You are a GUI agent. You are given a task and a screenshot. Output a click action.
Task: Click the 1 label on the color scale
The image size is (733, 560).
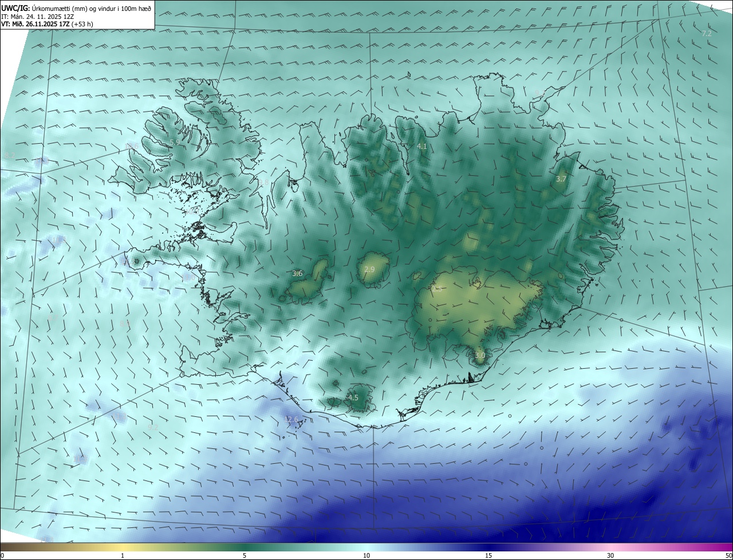click(123, 555)
